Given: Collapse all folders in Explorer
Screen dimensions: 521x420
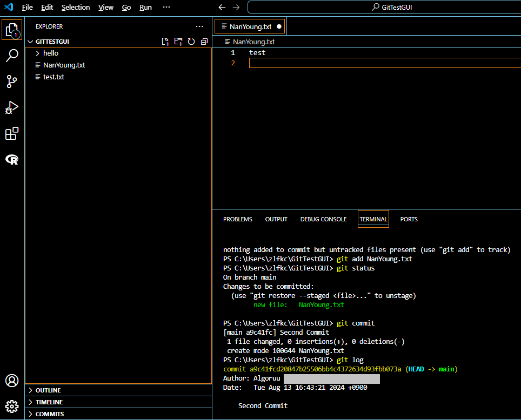Looking at the screenshot, I should (204, 42).
